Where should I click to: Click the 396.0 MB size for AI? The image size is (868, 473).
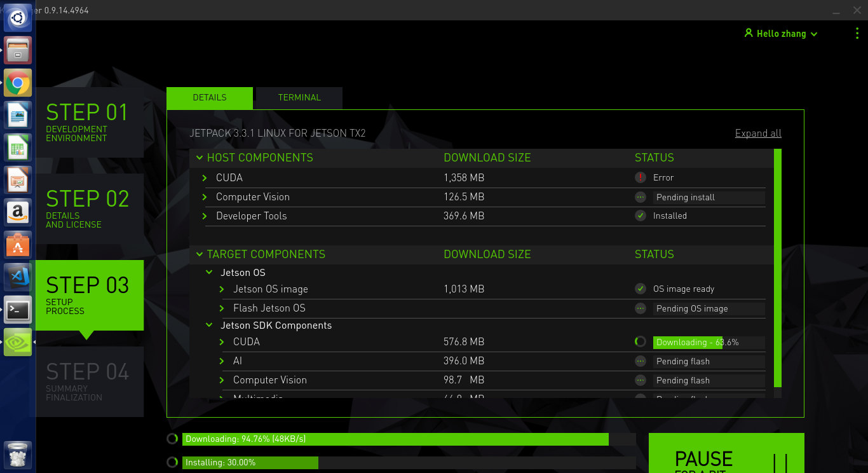pyautogui.click(x=464, y=361)
